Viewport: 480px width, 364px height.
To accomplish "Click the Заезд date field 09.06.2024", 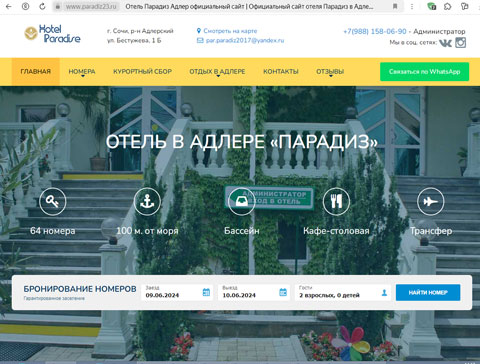I will [x=177, y=292].
